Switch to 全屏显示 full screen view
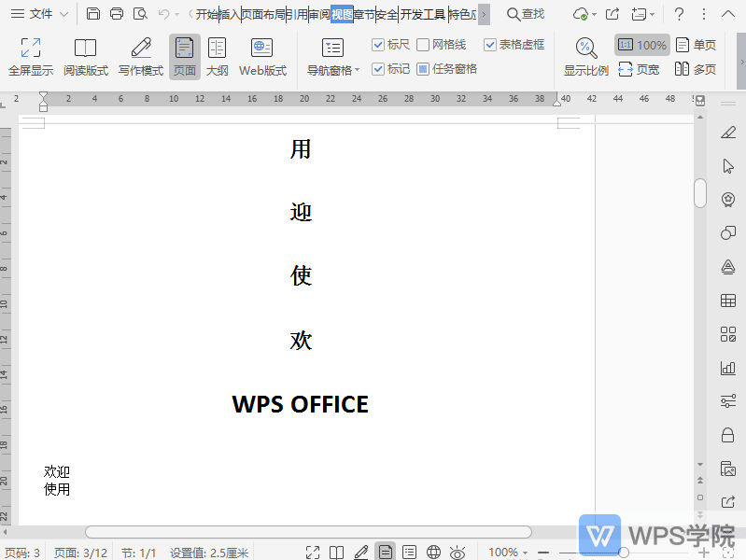 click(x=31, y=57)
